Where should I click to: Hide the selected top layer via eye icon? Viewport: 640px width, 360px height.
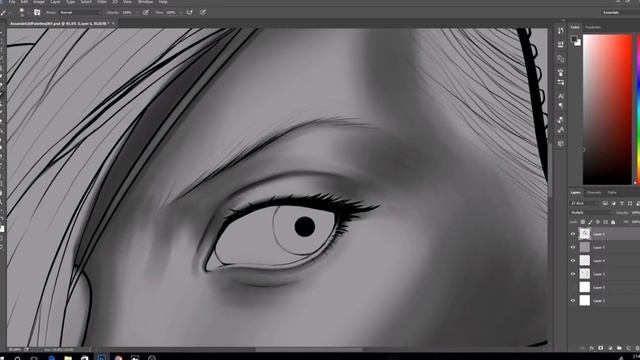tap(573, 234)
